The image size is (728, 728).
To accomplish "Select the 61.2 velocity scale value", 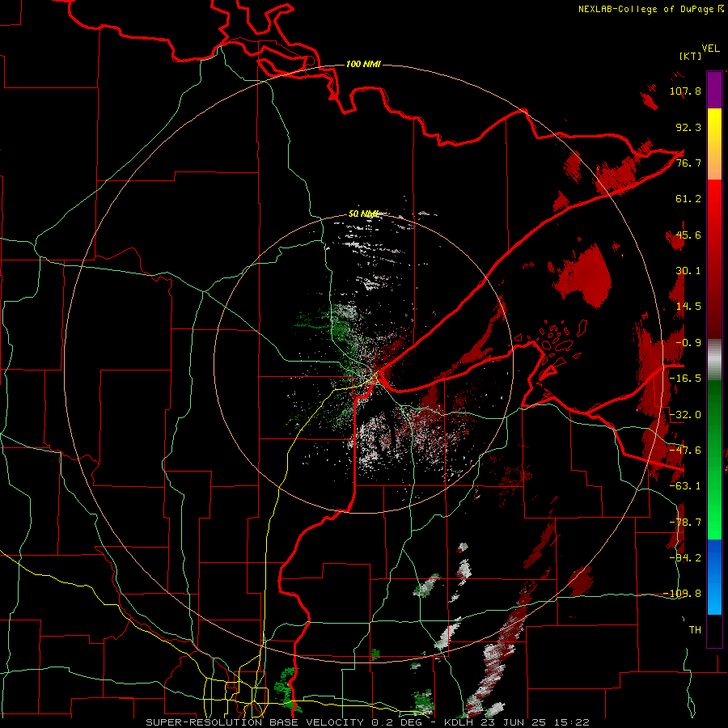I will tap(688, 199).
